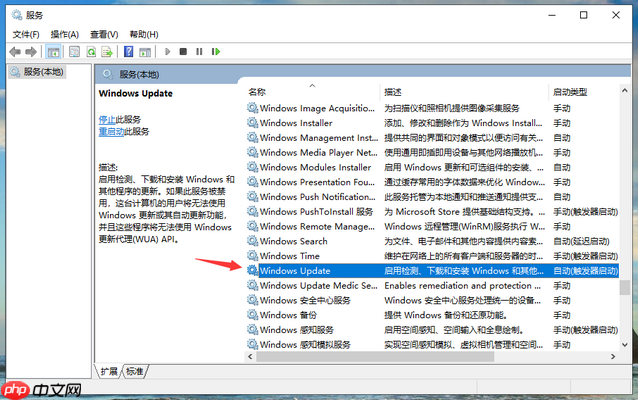This screenshot has width=638, height=400.
Task: Sort by the 描述 column header
Action: pyautogui.click(x=464, y=92)
